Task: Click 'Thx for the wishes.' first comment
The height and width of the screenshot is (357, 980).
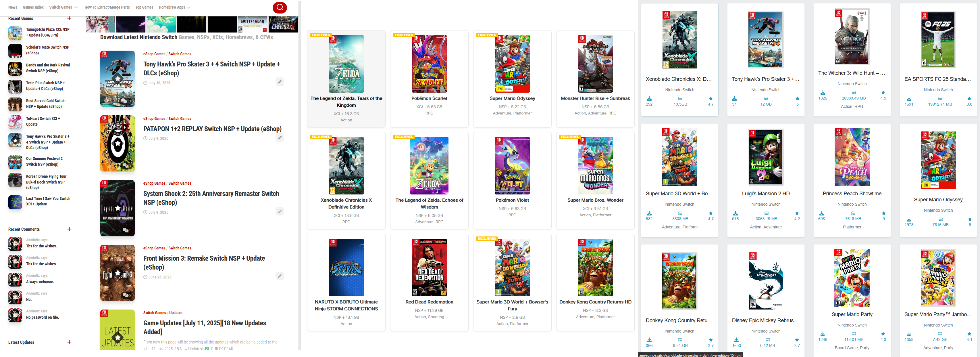Action: point(41,246)
